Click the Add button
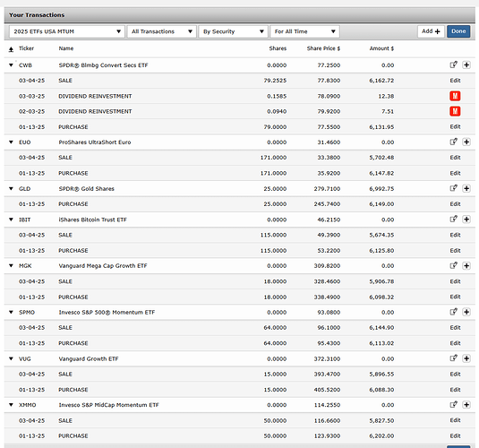The image size is (479, 448). [431, 31]
